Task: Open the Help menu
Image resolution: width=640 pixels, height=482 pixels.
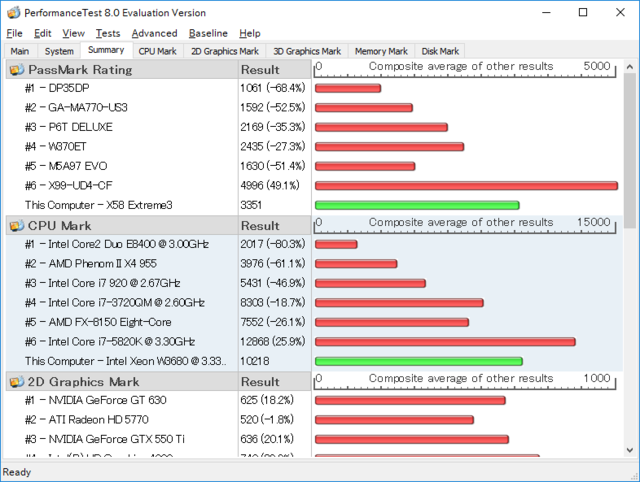Action: [249, 33]
